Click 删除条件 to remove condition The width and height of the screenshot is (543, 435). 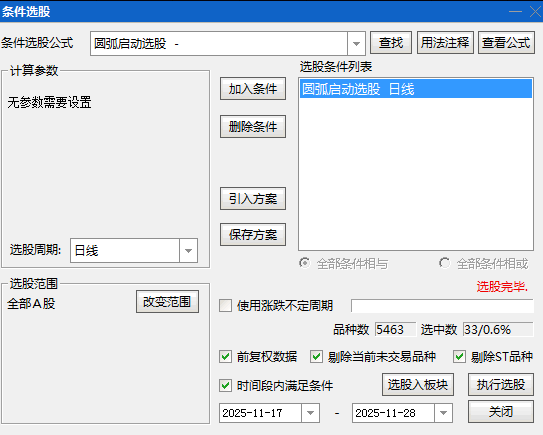tap(253, 126)
